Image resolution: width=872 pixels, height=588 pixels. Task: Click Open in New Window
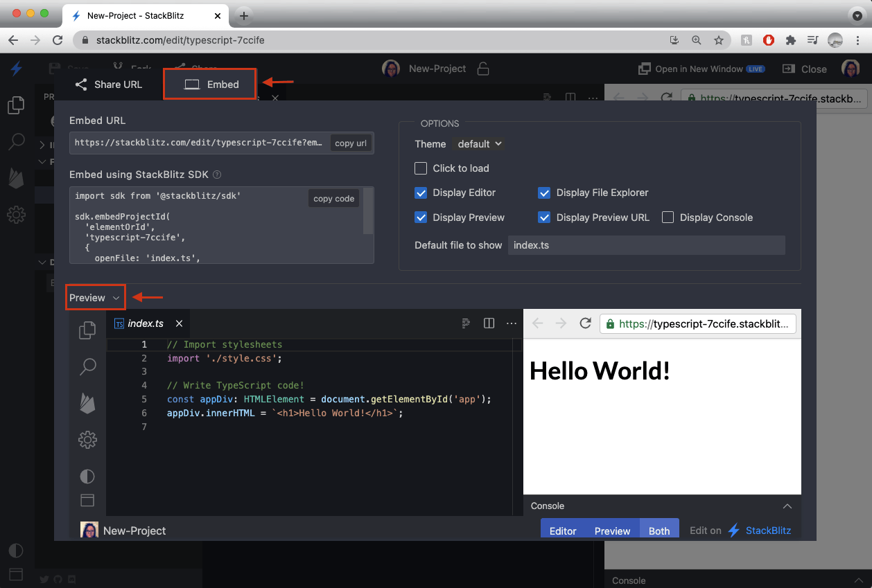click(701, 69)
